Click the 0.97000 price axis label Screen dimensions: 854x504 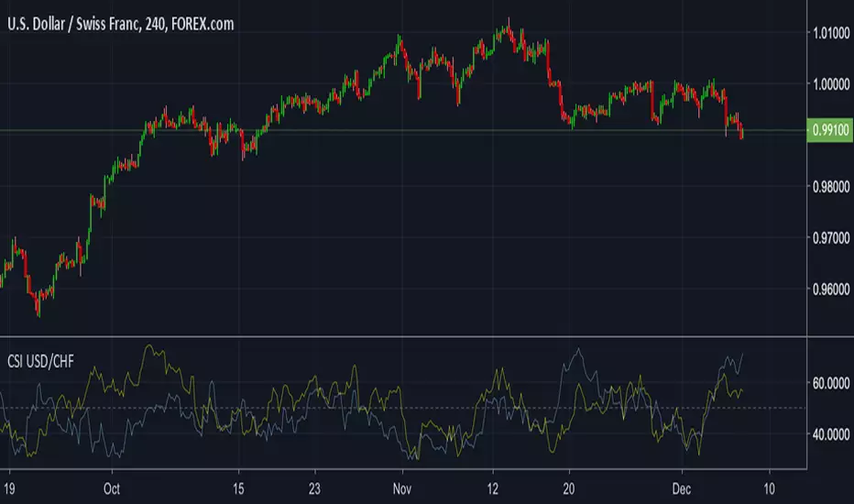click(830, 238)
